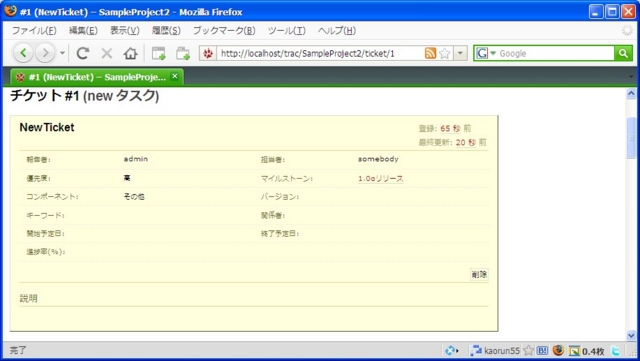
Task: Reload the current page
Action: tap(83, 53)
